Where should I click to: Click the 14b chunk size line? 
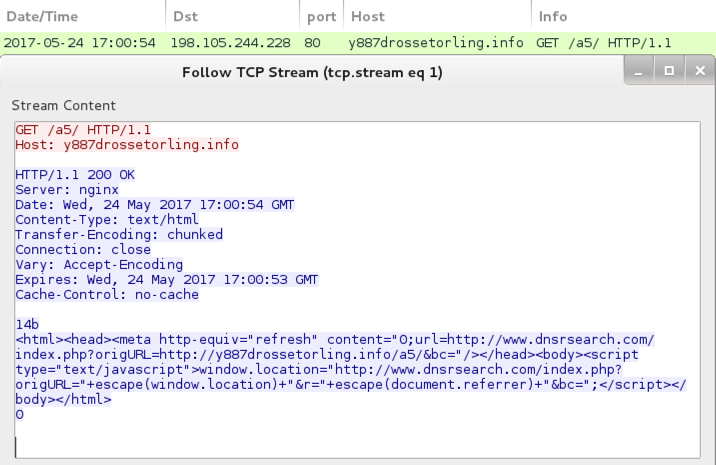point(27,325)
